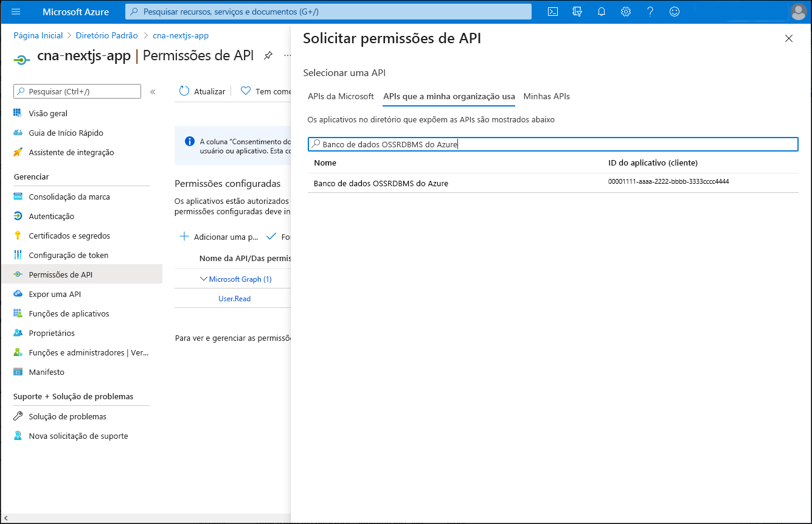Viewport: 812px width, 524px height.
Task: Click the Pesquisar (Ctrl+/) menu search field
Action: point(77,91)
